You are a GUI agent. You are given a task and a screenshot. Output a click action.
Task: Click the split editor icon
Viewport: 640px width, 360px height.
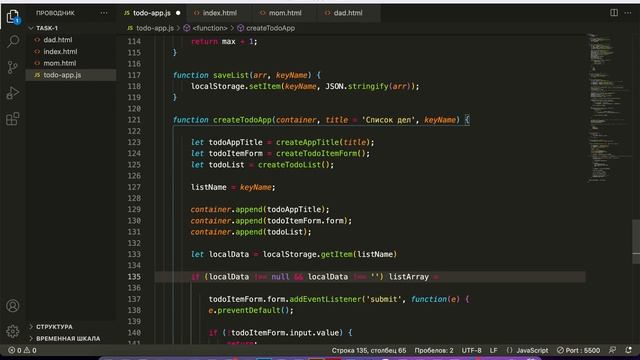click(x=614, y=13)
